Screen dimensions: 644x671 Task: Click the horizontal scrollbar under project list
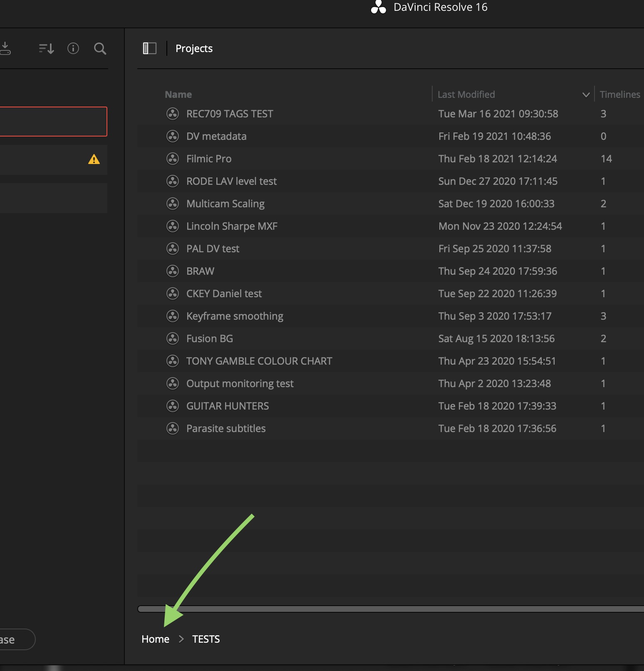pyautogui.click(x=391, y=609)
